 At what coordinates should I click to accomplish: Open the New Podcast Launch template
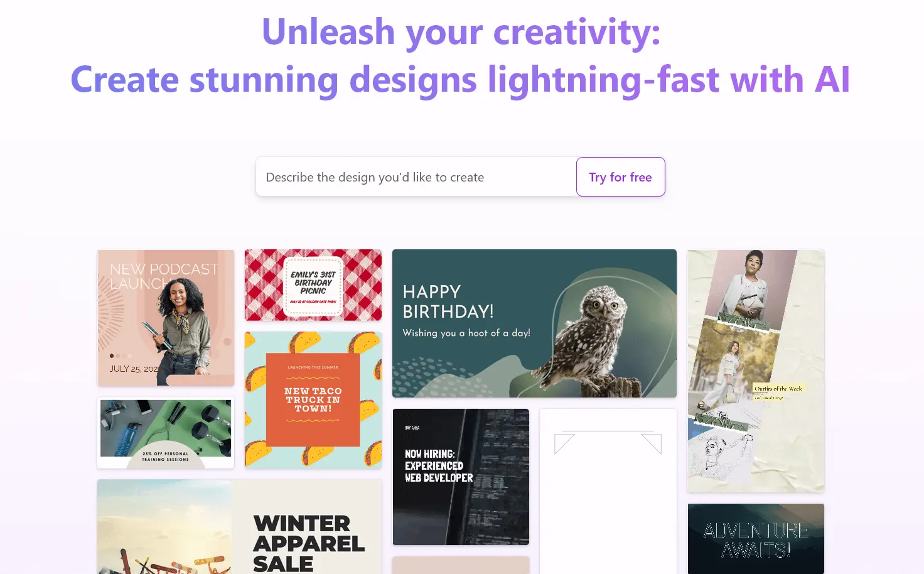pyautogui.click(x=166, y=318)
